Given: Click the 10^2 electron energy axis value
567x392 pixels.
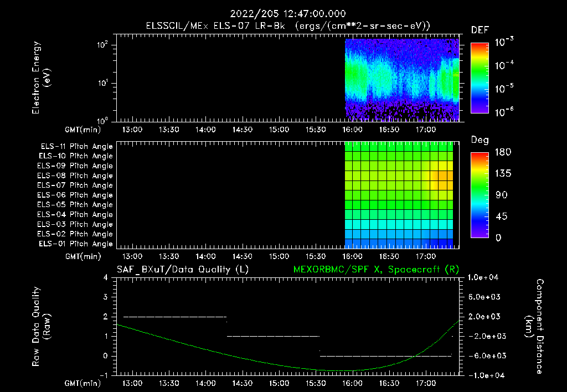Looking at the screenshot, I should coord(102,45).
